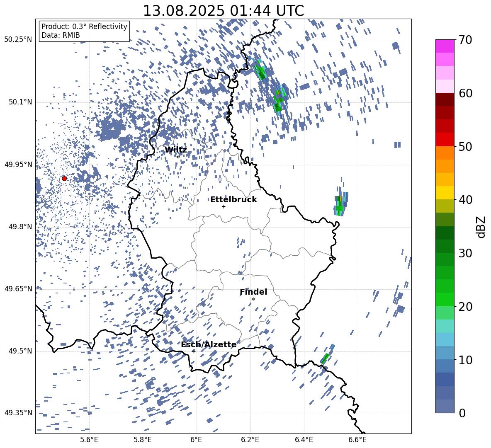Click the Ettelbruck city label
Viewport: 491px width, 448px height.
pyautogui.click(x=233, y=200)
